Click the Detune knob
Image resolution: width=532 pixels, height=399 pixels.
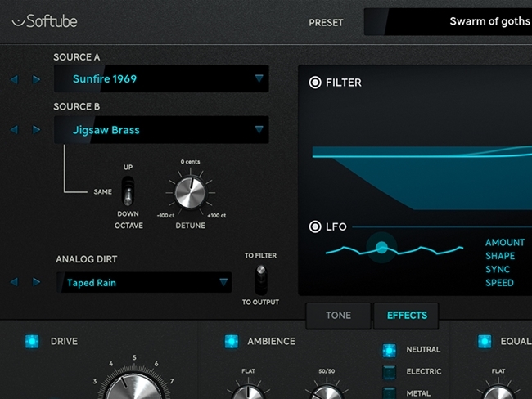tap(190, 193)
